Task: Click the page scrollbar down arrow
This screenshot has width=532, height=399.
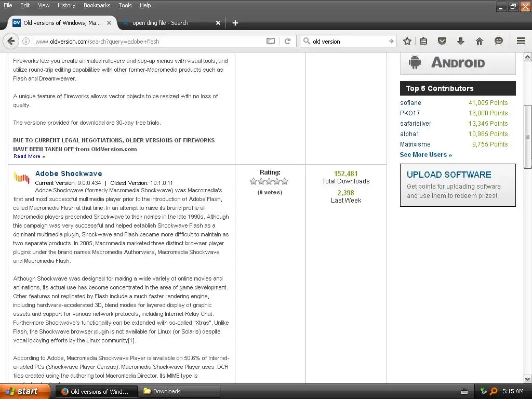Action: pos(528,379)
